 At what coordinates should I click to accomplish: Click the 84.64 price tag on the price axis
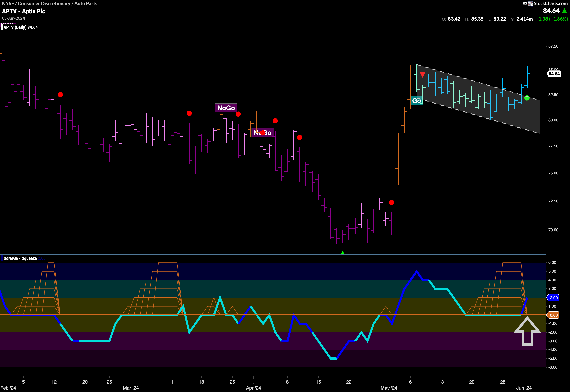(x=554, y=74)
